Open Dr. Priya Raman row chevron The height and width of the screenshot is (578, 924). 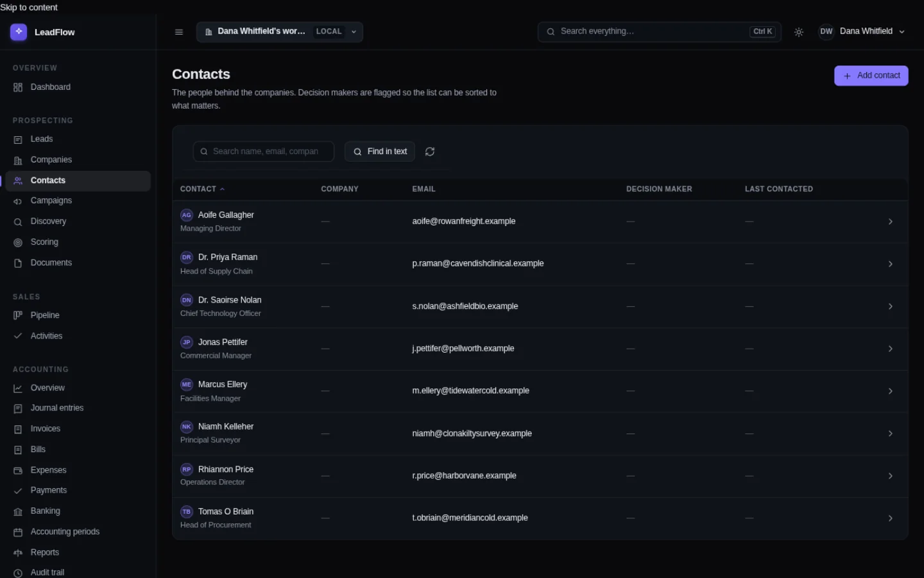click(x=891, y=264)
